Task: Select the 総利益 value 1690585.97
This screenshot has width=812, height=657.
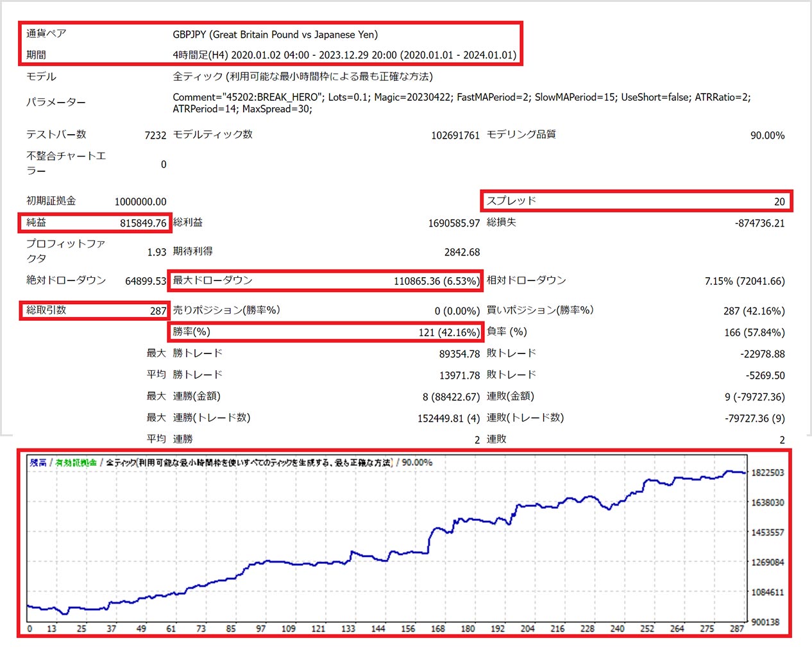Action: [454, 223]
